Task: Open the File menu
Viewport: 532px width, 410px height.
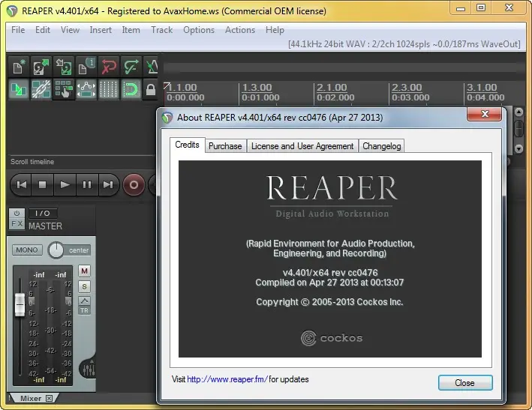Action: 18,30
